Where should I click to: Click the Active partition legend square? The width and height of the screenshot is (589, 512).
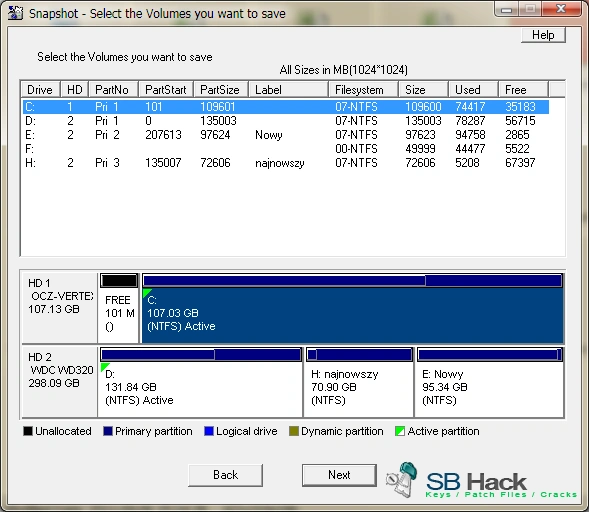[400, 431]
